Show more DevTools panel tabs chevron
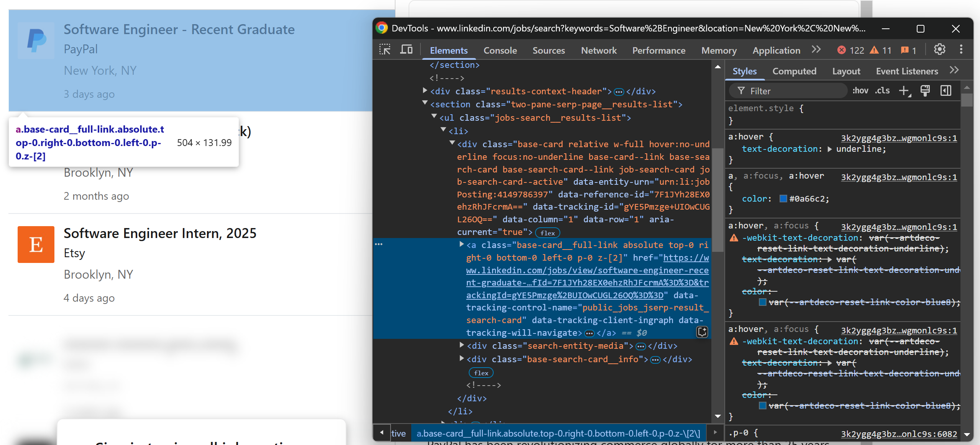 click(x=816, y=50)
